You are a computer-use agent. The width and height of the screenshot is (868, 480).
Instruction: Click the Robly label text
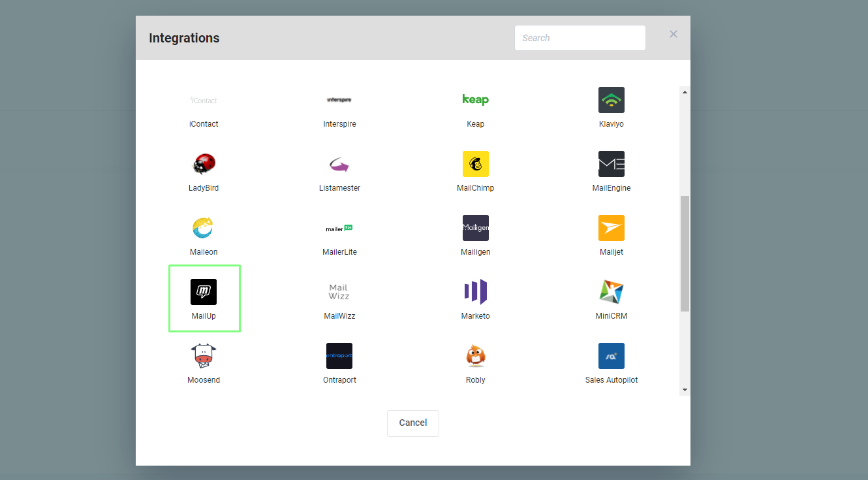pyautogui.click(x=475, y=380)
